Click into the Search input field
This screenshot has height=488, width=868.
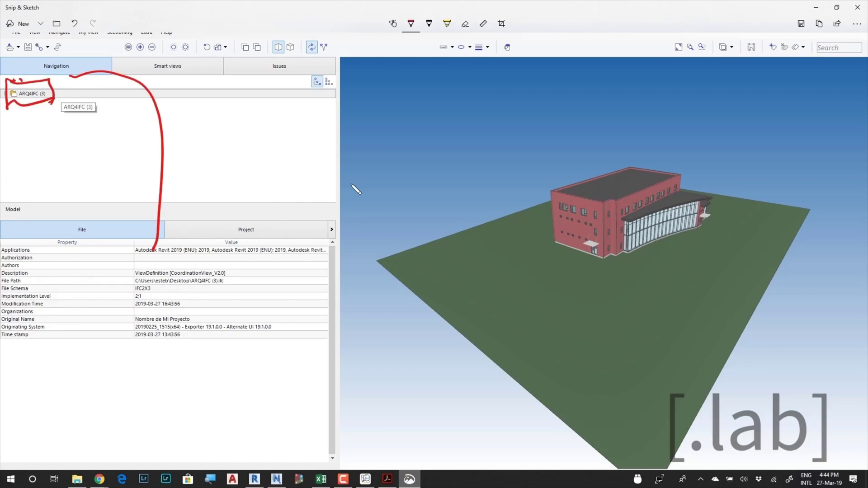tap(839, 47)
